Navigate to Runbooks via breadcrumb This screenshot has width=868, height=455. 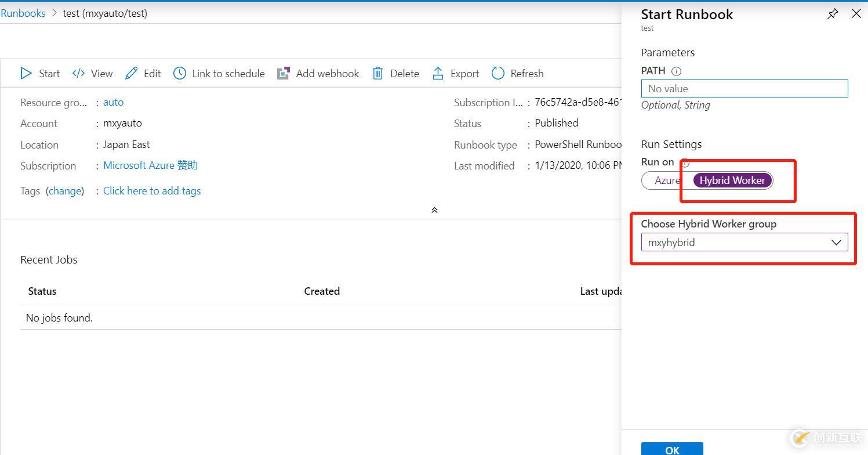[x=23, y=13]
